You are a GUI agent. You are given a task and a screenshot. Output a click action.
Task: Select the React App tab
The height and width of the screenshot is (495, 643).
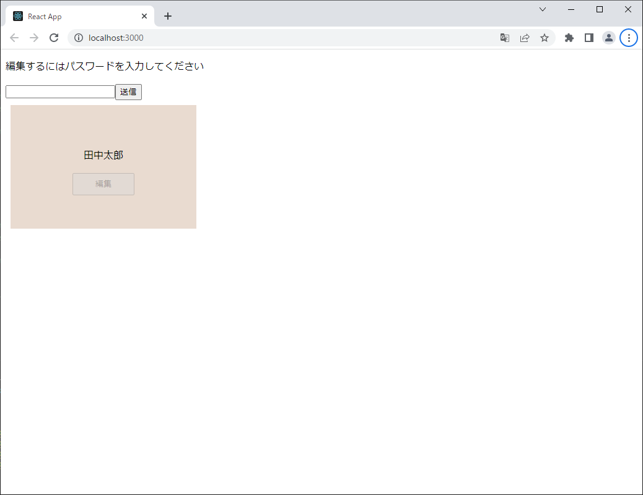pos(80,16)
